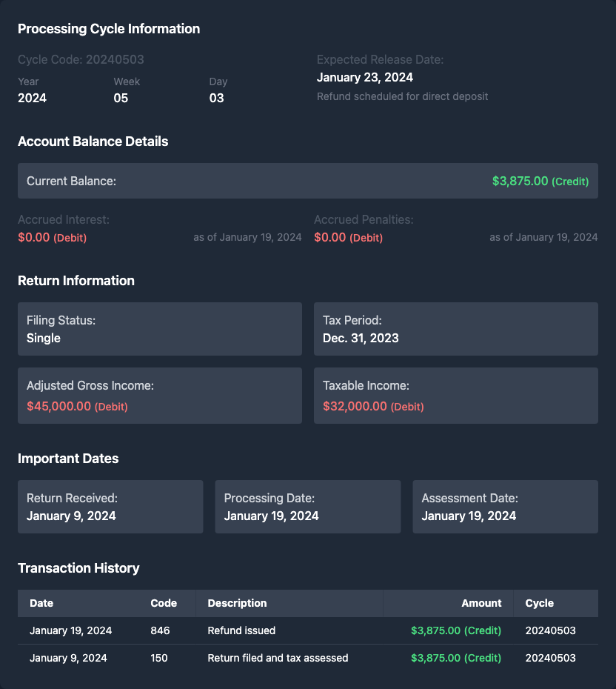
Task: Click the Description column header
Action: point(237,603)
